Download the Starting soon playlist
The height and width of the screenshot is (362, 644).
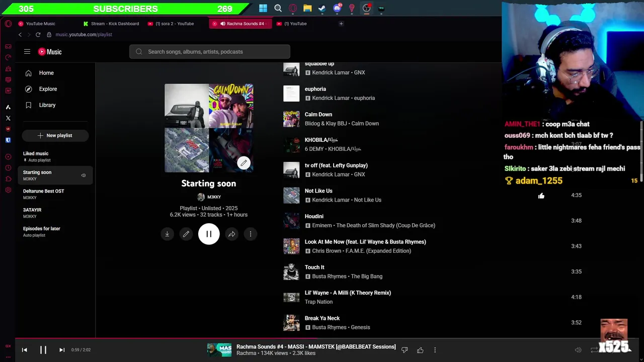[167, 234]
